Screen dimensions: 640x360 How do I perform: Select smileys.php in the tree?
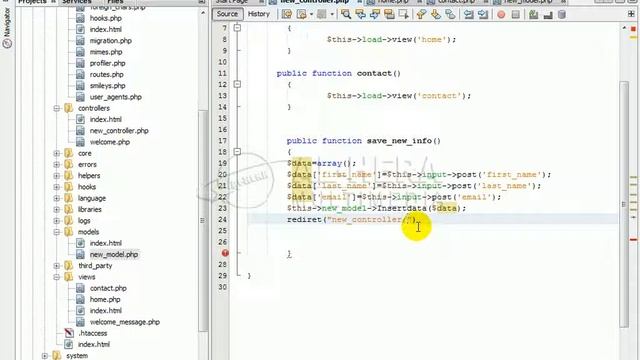(x=107, y=86)
